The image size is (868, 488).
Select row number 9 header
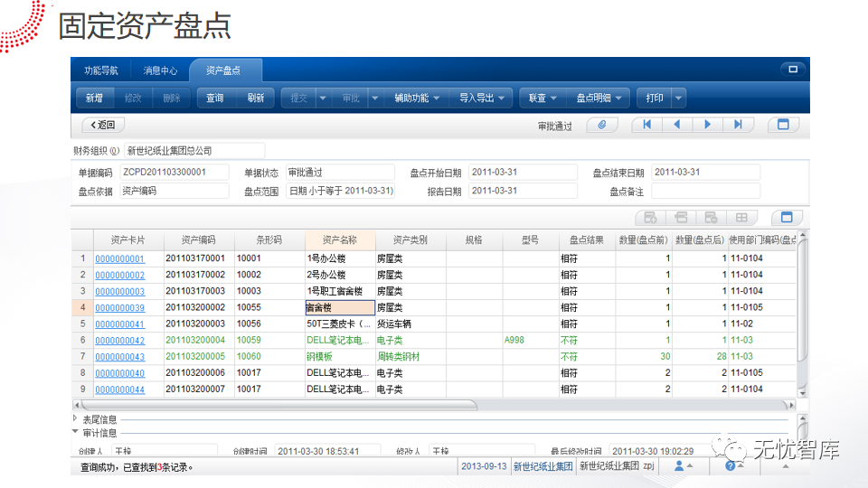82,389
